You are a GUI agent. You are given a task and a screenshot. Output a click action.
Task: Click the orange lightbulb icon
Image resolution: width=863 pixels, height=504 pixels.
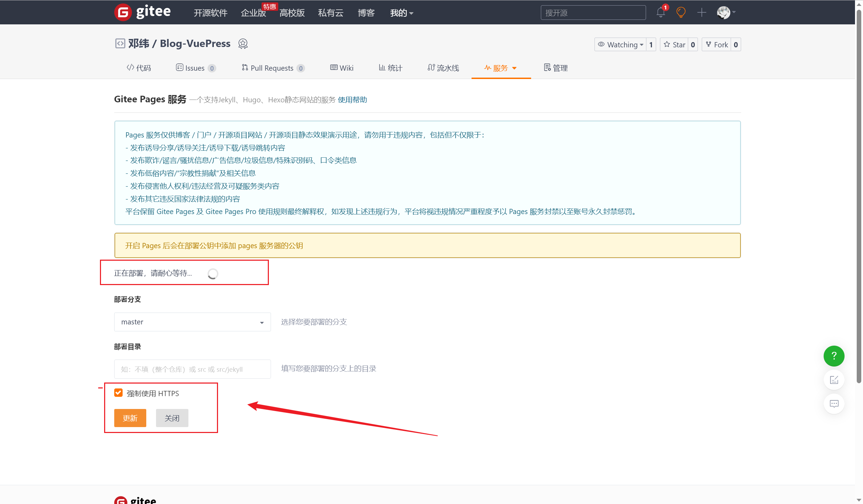681,12
